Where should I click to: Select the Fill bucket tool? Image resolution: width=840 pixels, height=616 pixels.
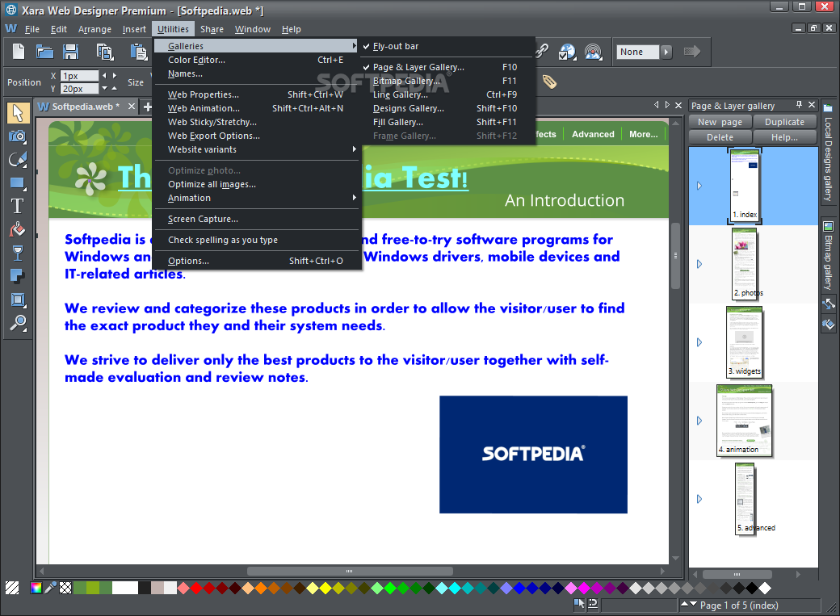[18, 230]
